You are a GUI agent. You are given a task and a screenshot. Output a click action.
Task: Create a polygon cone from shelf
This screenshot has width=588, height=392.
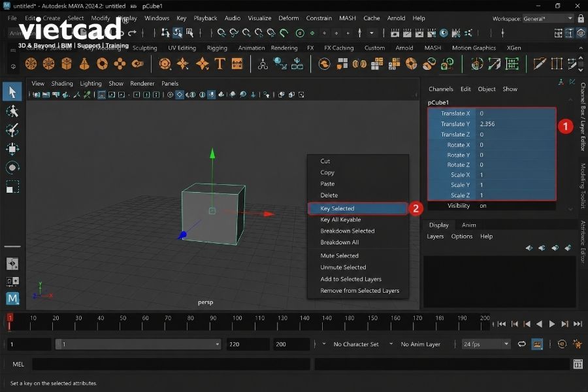click(84, 64)
